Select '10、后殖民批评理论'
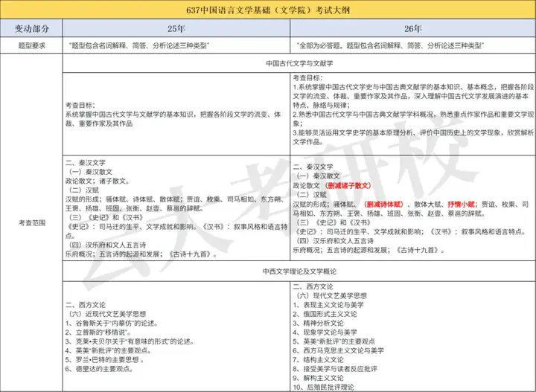The height and width of the screenshot is (392, 536). coord(323,388)
